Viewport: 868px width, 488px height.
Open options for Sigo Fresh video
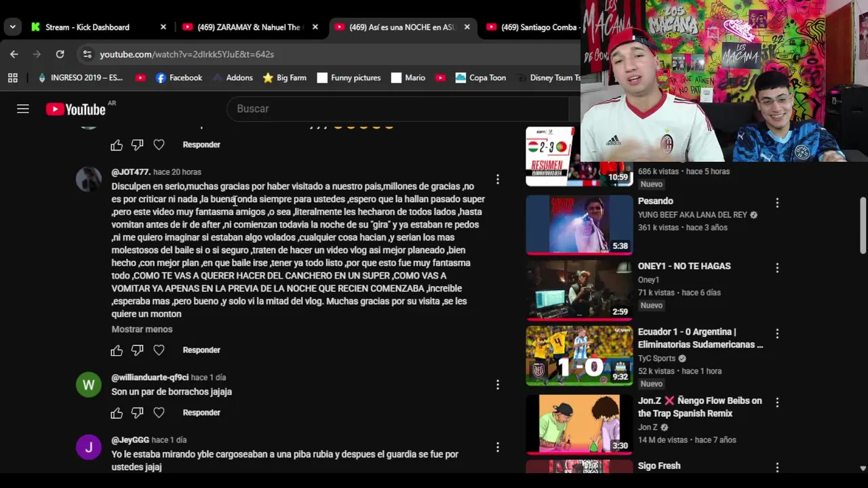[777, 467]
